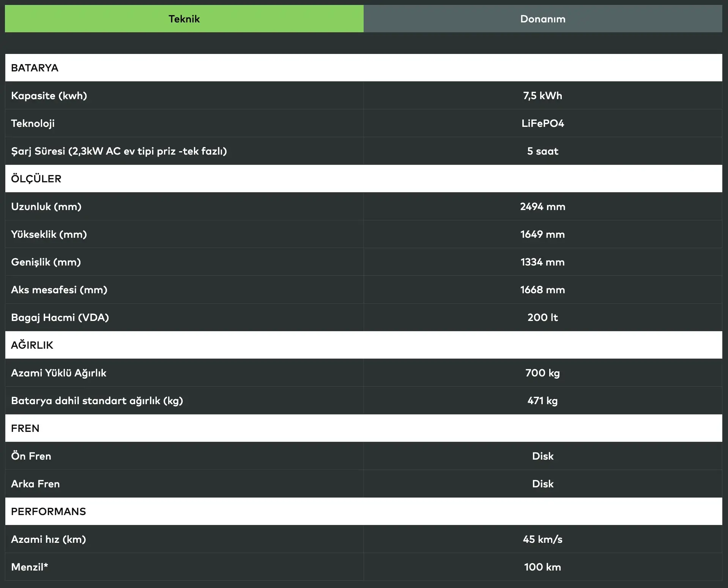Select the Kapasite (kwh) row label
Image resolution: width=728 pixels, height=588 pixels.
point(49,96)
